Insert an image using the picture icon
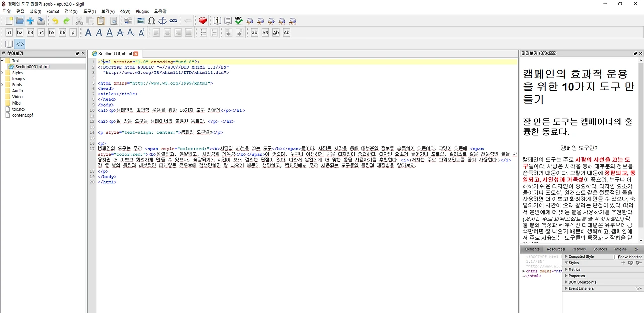 (x=141, y=21)
